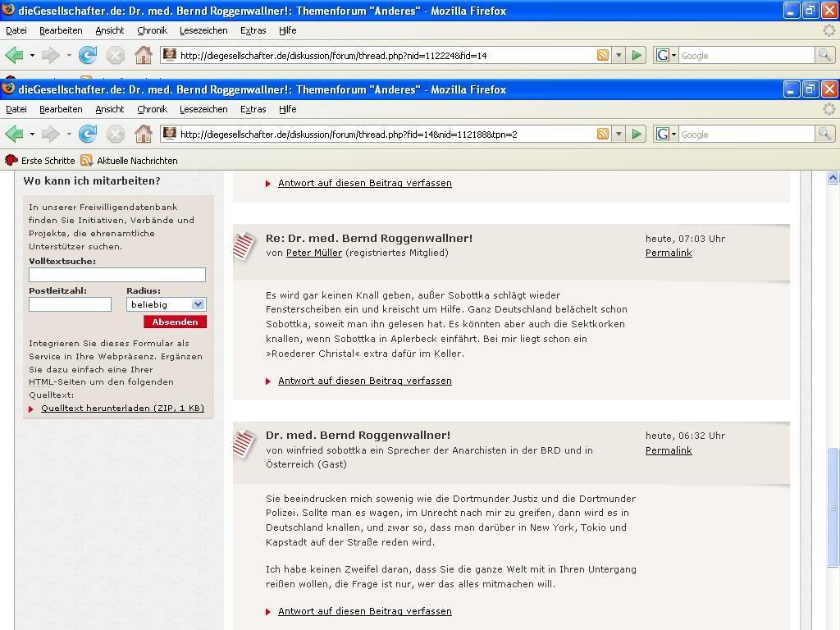Click the page's vertical scrollbar thumb

(x=833, y=507)
